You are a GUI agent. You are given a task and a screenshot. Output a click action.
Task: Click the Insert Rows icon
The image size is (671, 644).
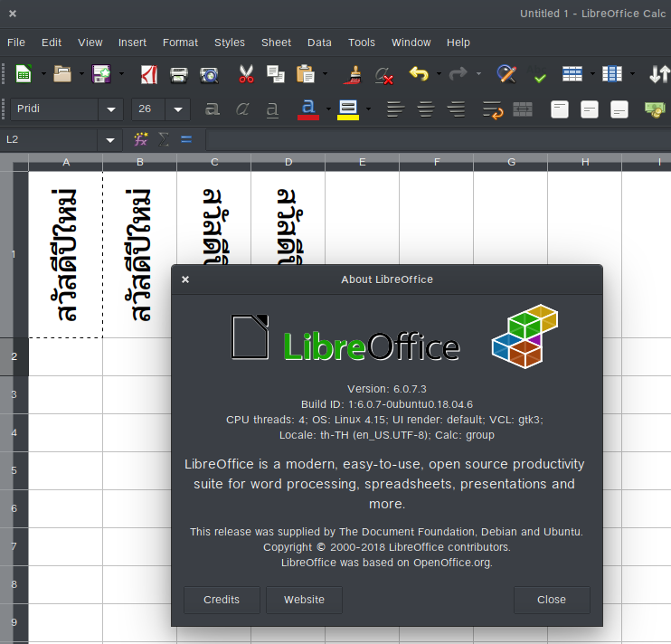point(572,74)
